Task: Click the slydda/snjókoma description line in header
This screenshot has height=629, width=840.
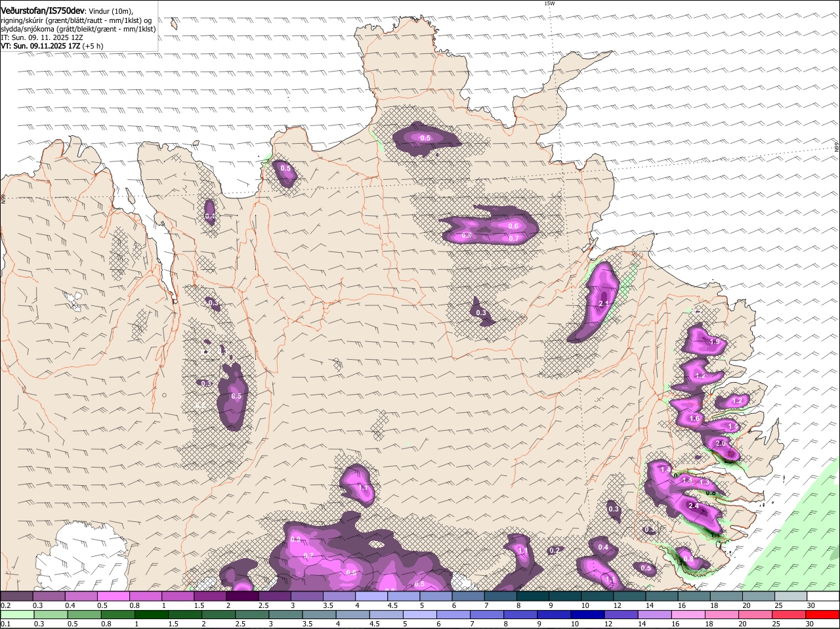Action: pos(78,29)
